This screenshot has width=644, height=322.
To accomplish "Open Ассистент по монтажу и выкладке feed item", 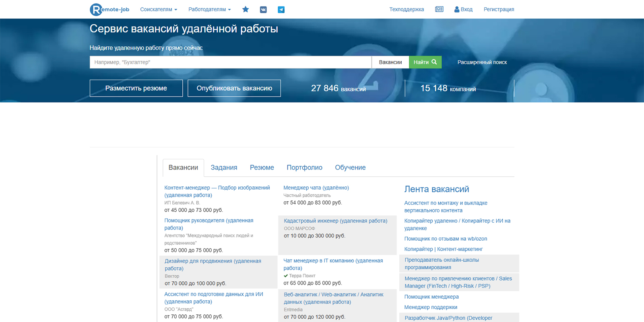I will pyautogui.click(x=446, y=206).
